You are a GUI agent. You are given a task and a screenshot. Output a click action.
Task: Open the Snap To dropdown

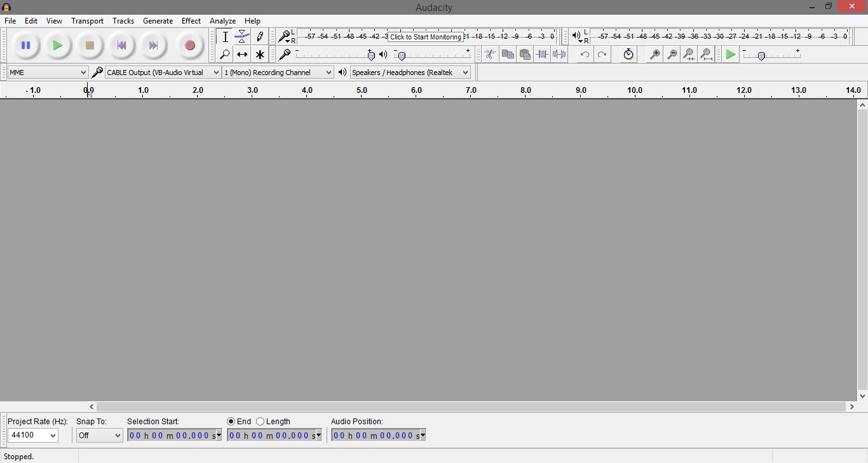pyautogui.click(x=99, y=435)
